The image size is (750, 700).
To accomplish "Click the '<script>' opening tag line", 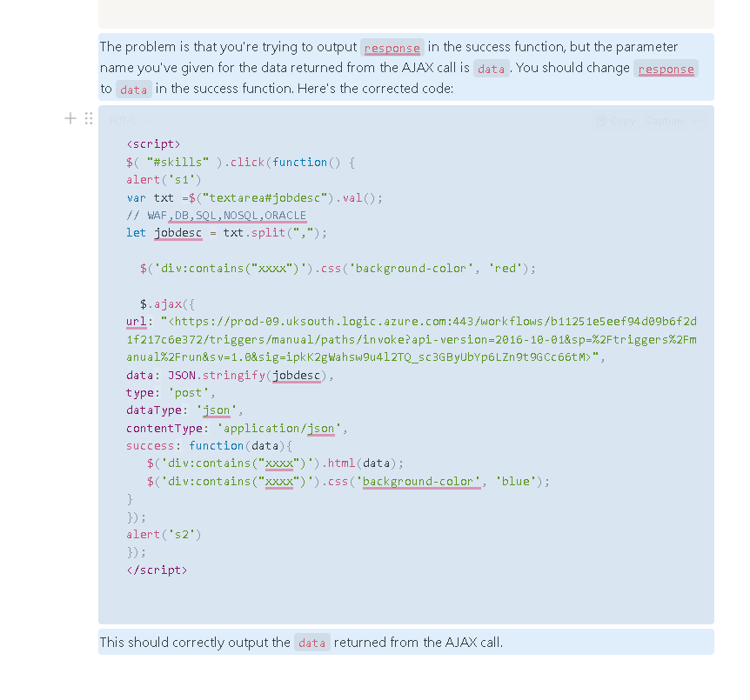I will point(153,144).
